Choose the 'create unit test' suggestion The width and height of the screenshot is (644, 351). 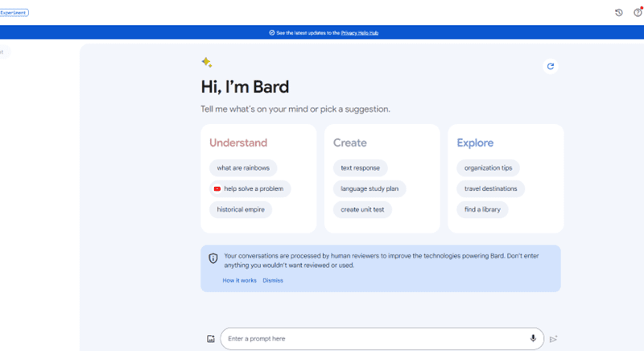(362, 209)
